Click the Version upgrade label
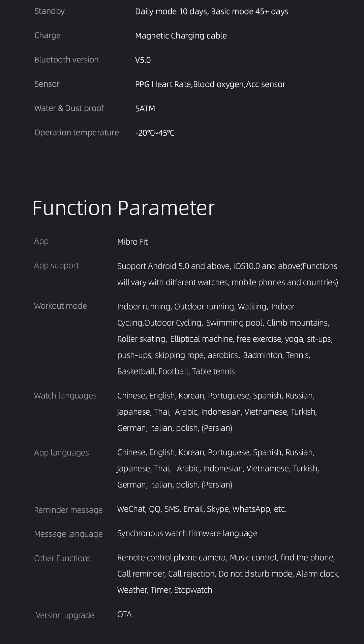 point(65,615)
